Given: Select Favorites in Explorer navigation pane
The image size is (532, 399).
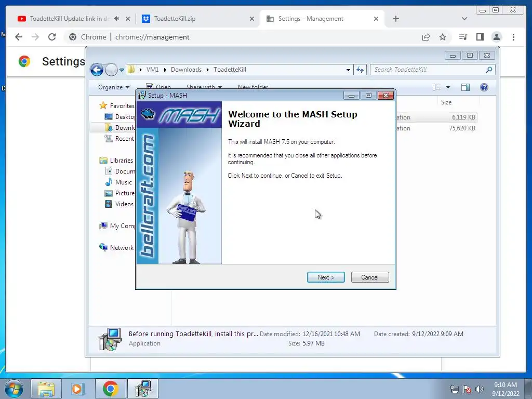Looking at the screenshot, I should [x=117, y=106].
